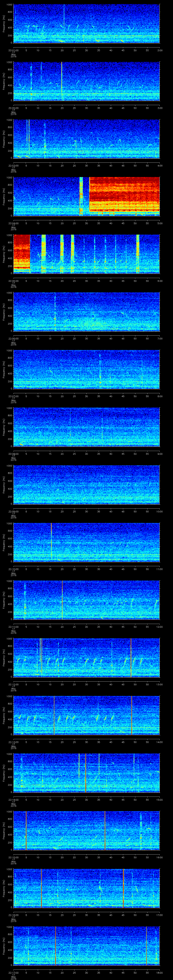The image size is (173, 980).
Task: Select the 22:09:00 time axis label
Action: pyautogui.click(x=13, y=511)
